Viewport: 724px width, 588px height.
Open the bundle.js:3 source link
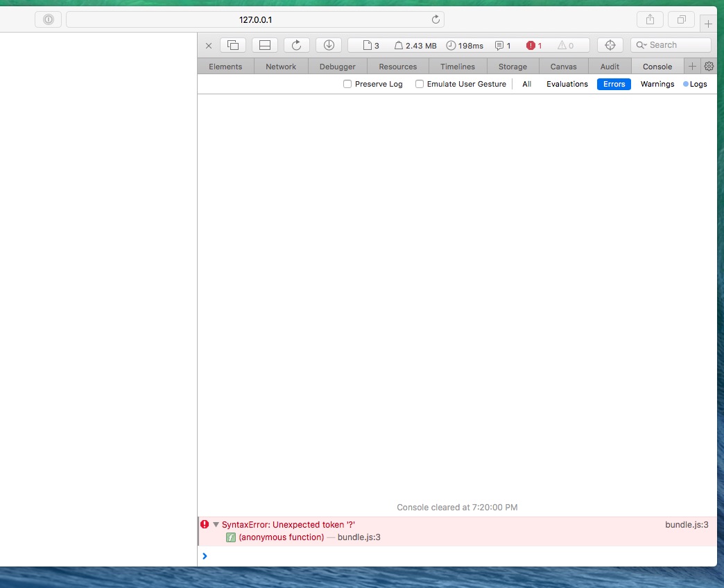pos(687,525)
